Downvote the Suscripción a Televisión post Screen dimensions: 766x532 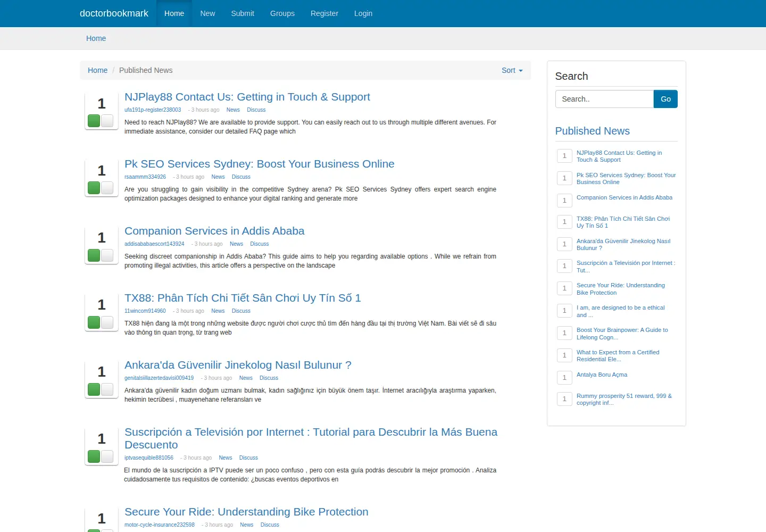coord(107,456)
